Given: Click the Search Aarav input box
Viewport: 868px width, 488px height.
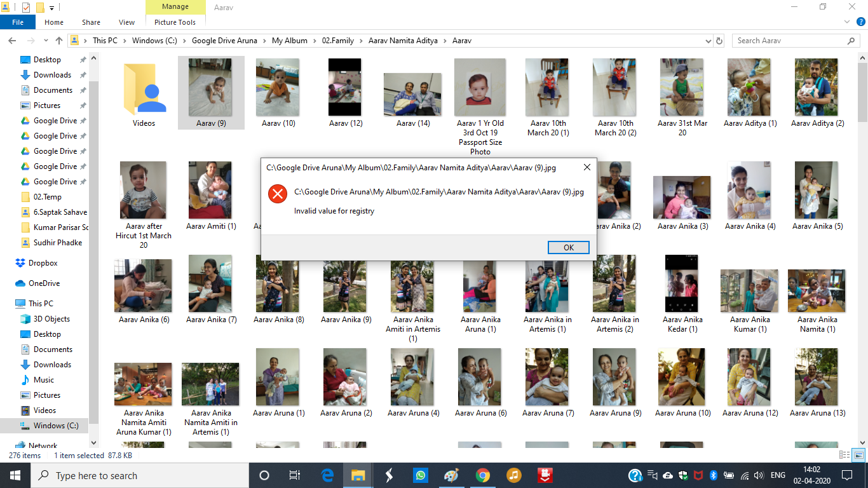Looking at the screenshot, I should (x=788, y=41).
